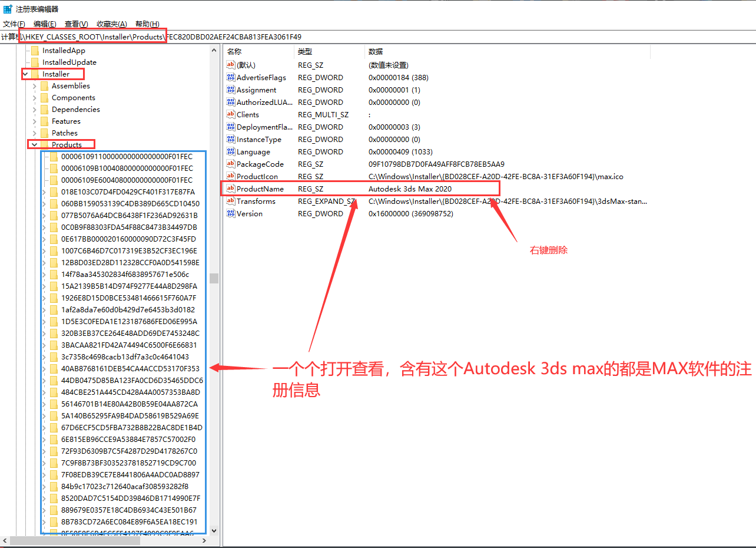Image resolution: width=756 pixels, height=548 pixels.
Task: Select key 56146701B14E80A42B0B59E04AA872CA
Action: (x=130, y=404)
